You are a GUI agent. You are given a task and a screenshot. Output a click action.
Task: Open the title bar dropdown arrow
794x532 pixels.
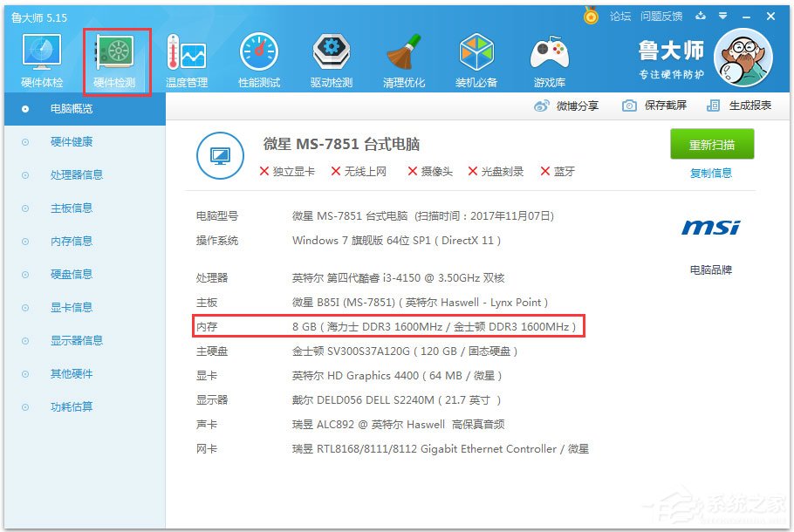[x=724, y=16]
